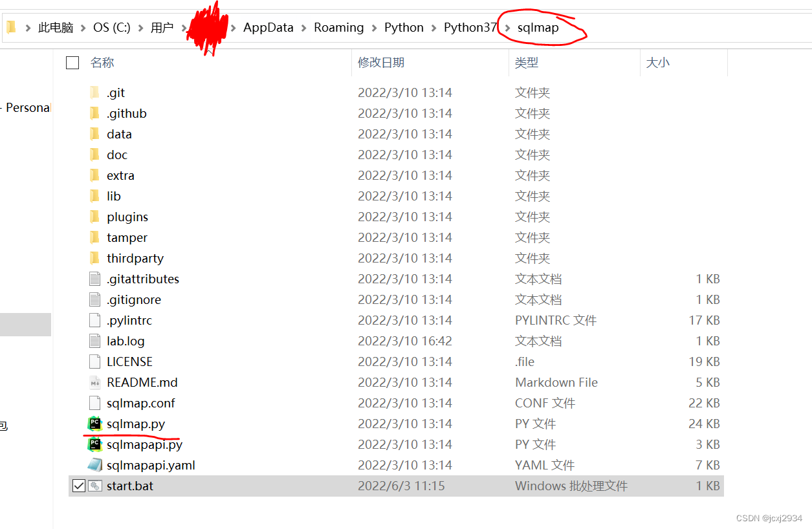Open the plugins folder icon
This screenshot has width=812, height=529.
pyautogui.click(x=94, y=217)
